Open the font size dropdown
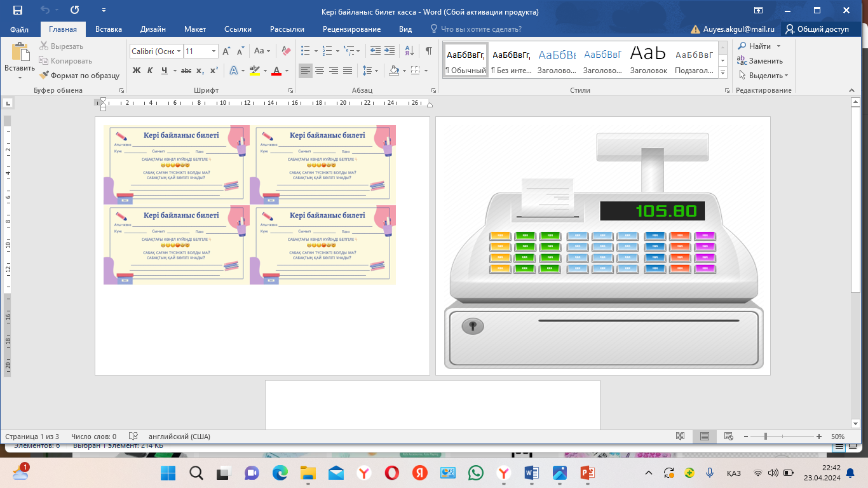Screen dimensions: 868x488 click(x=214, y=51)
